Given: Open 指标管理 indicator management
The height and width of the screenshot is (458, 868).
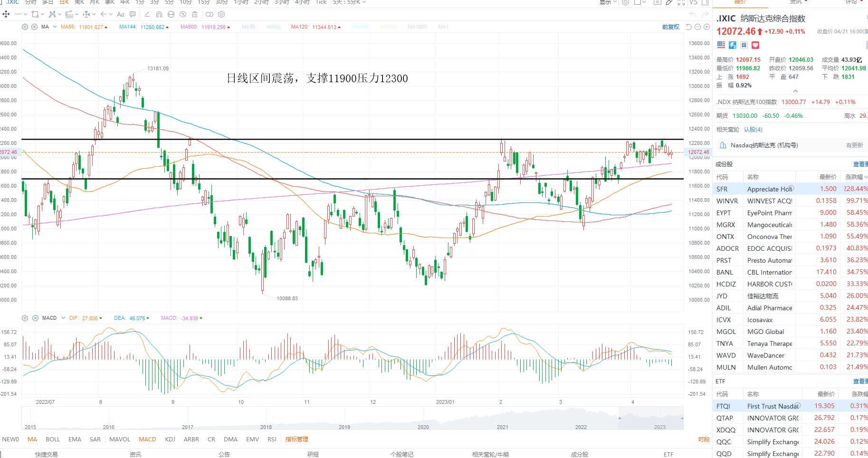Looking at the screenshot, I should (297, 439).
